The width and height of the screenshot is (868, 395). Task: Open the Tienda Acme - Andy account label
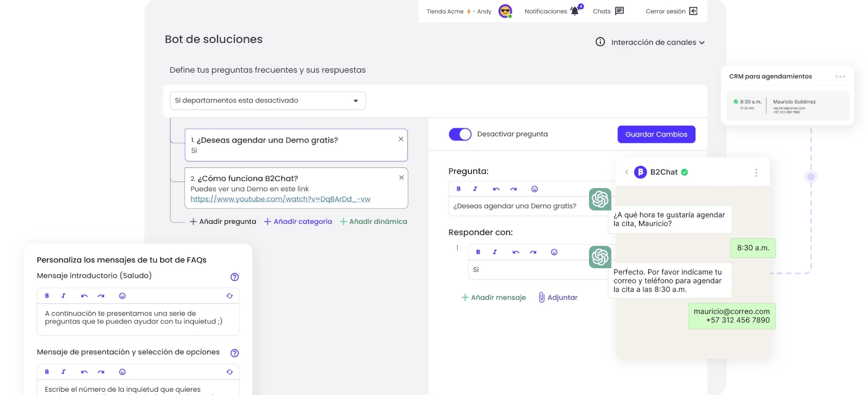coord(459,11)
